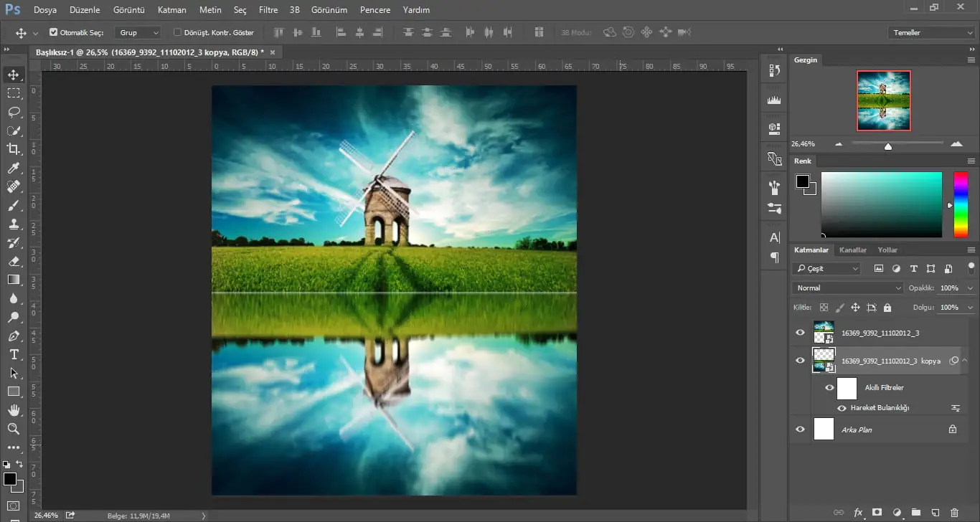980x522 pixels.
Task: Hide the Arka Plan layer
Action: [x=801, y=430]
